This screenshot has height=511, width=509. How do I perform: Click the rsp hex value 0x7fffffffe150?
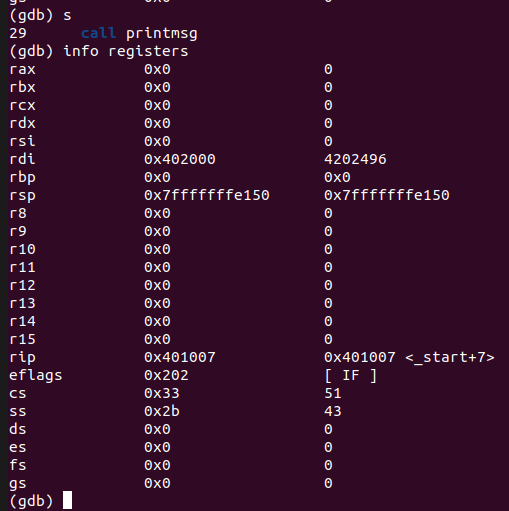tap(207, 195)
